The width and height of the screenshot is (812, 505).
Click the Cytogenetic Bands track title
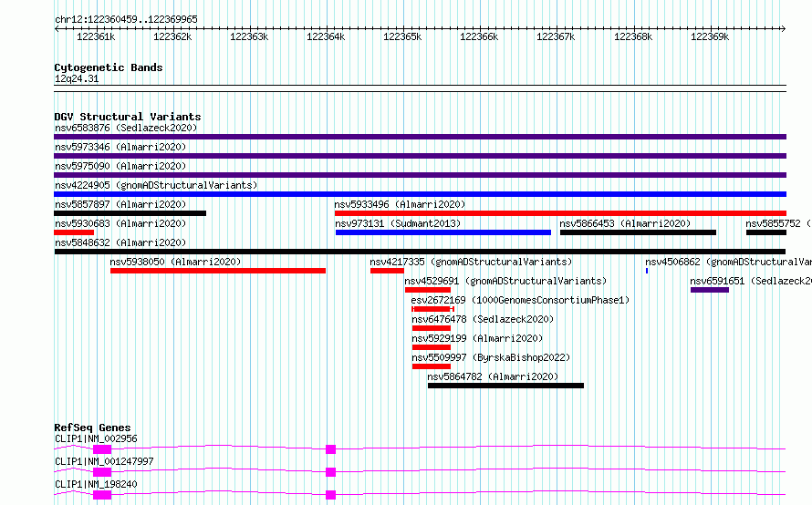pos(109,67)
